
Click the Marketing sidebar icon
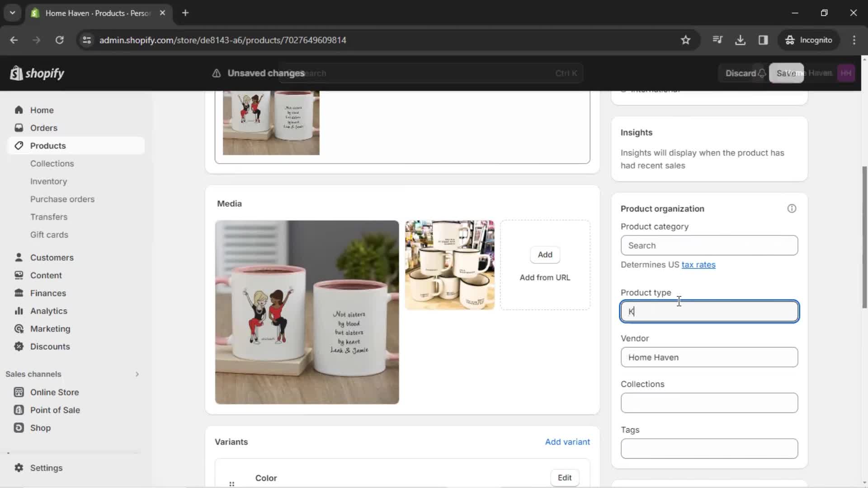click(x=19, y=329)
